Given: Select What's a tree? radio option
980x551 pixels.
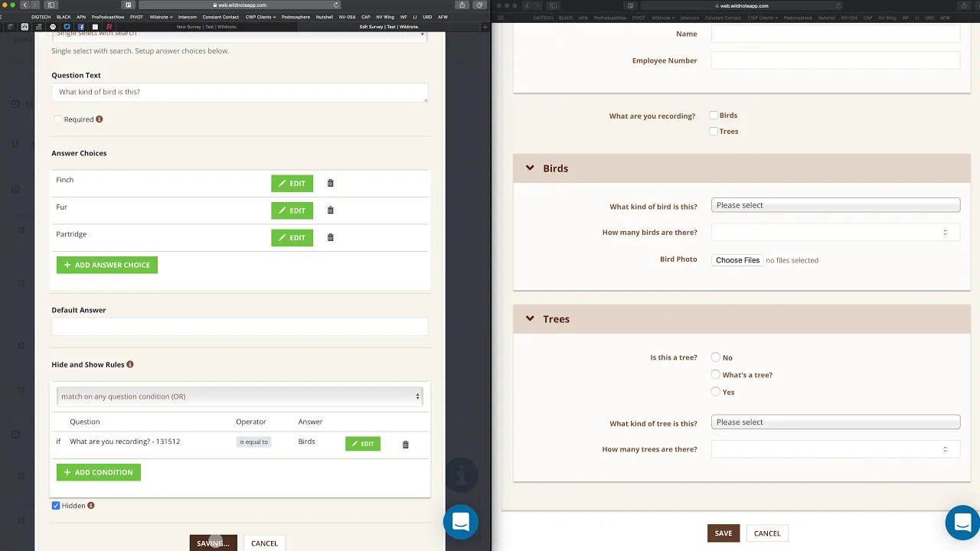Looking at the screenshot, I should coord(716,375).
